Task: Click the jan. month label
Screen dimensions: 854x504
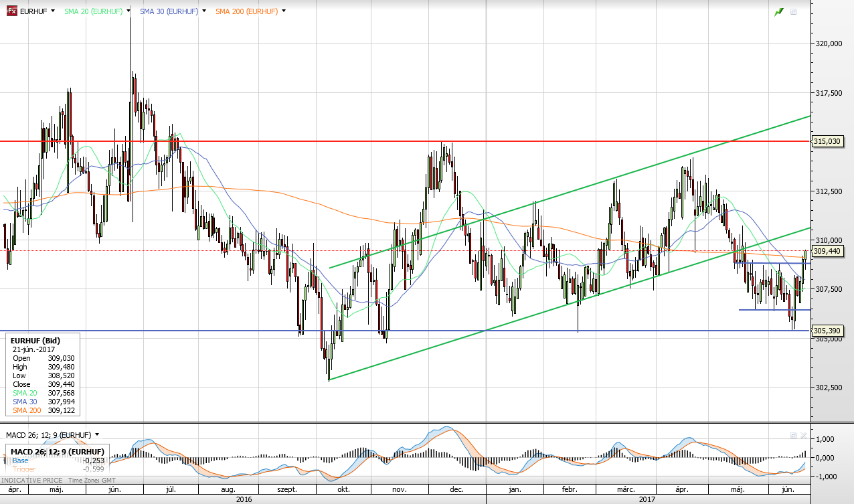Action: tap(515, 490)
